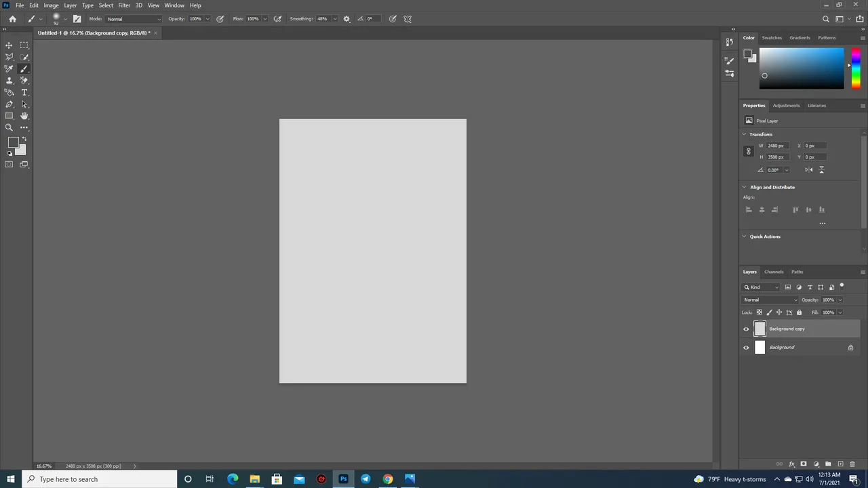Select the Polygonal Lasso tool
The image size is (868, 488).
tap(9, 57)
